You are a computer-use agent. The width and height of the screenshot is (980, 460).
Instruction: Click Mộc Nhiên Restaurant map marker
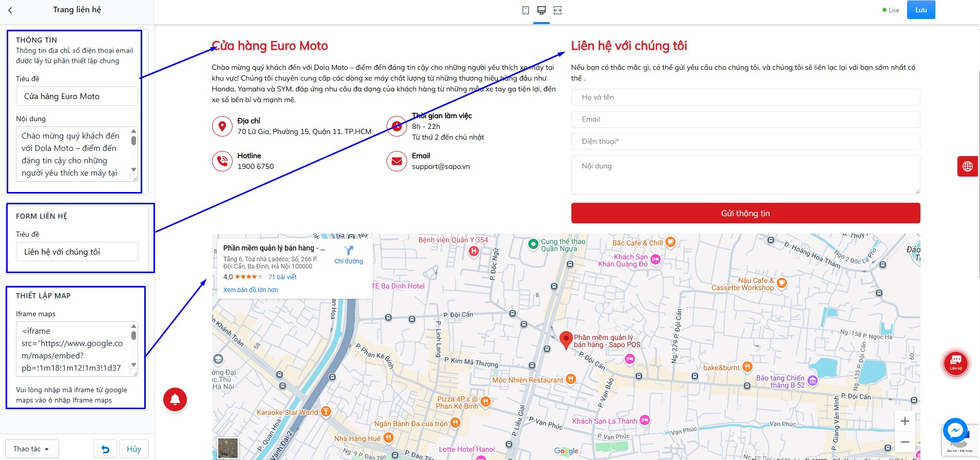tap(571, 379)
